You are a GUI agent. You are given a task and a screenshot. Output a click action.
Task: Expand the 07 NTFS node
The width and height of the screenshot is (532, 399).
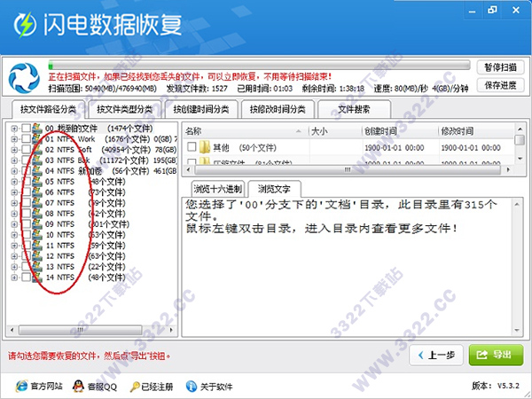click(14, 203)
